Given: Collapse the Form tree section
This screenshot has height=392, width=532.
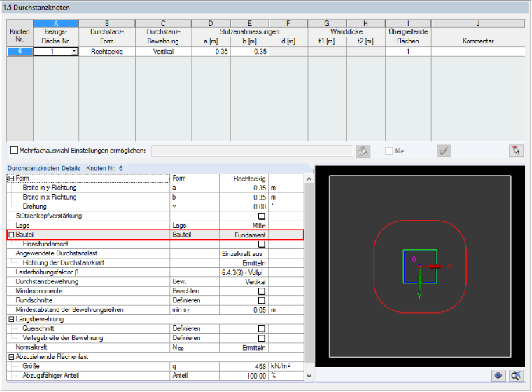Looking at the screenshot, I should [11, 178].
